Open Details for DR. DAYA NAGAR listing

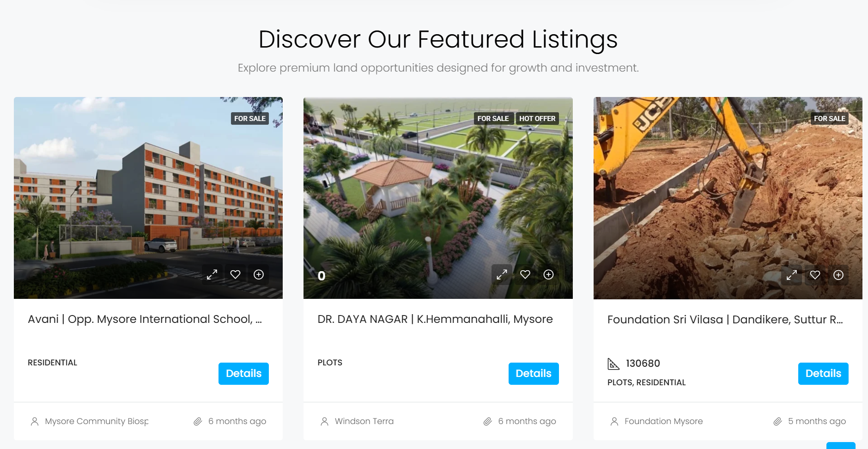(x=534, y=374)
